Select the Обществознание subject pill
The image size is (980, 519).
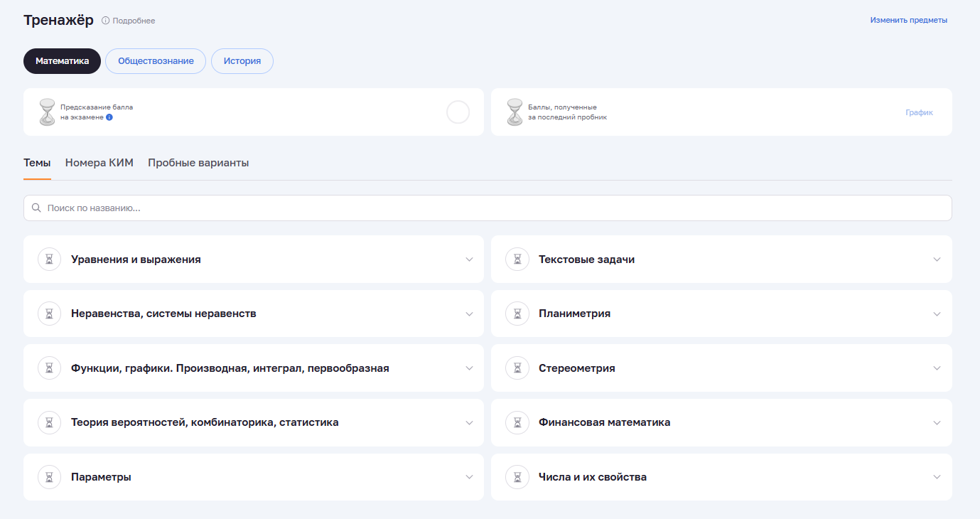(156, 61)
